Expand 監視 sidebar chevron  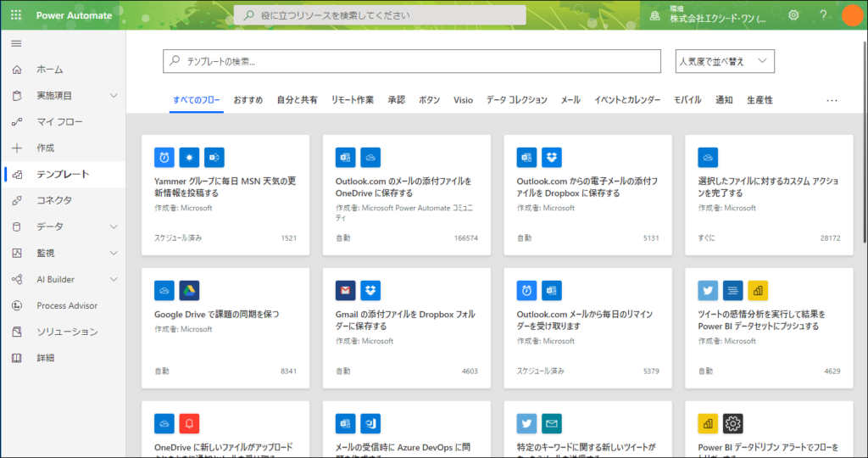[114, 253]
